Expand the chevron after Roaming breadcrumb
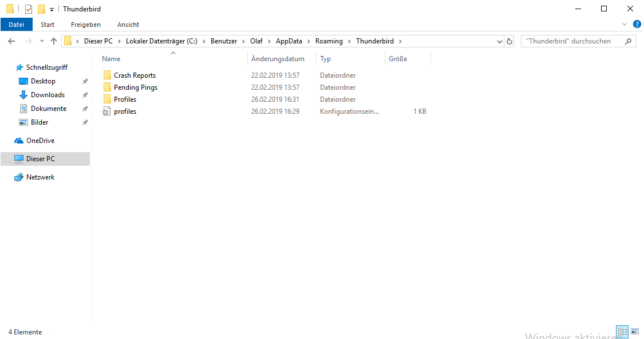Viewport: 644px width, 339px height. 350,41
